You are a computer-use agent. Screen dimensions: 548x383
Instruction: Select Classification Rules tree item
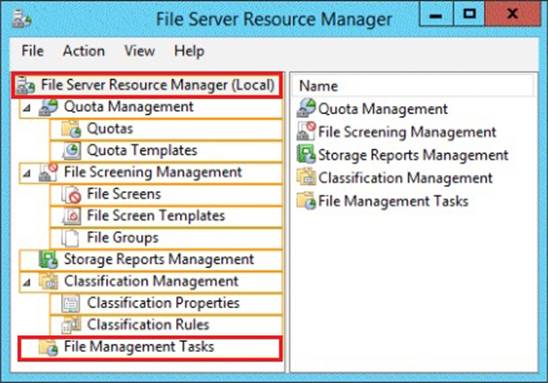click(148, 325)
